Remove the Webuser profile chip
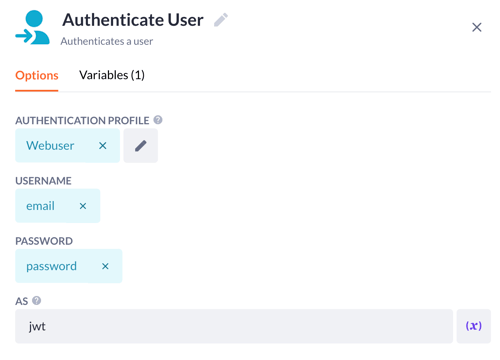This screenshot has height=360, width=500. point(103,146)
